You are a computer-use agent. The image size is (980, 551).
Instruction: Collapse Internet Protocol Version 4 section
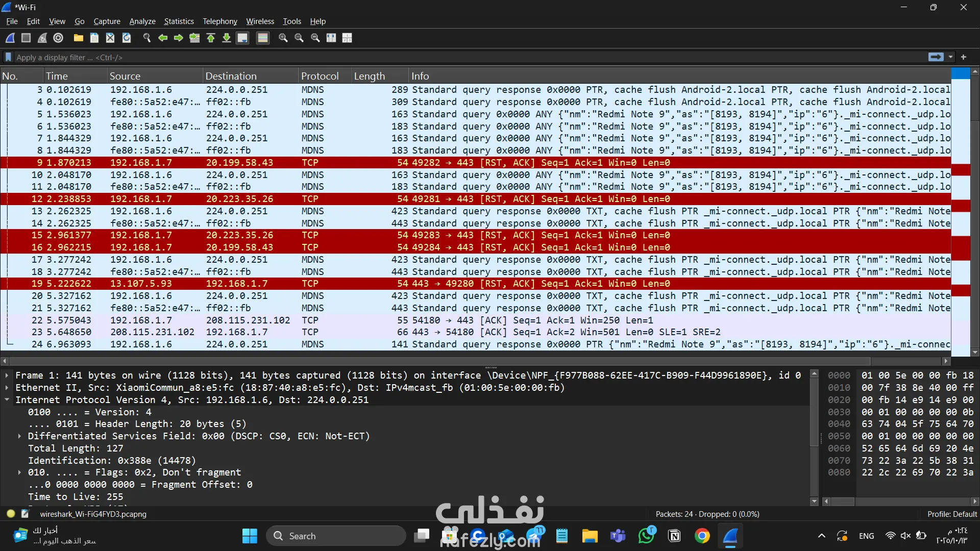7,400
